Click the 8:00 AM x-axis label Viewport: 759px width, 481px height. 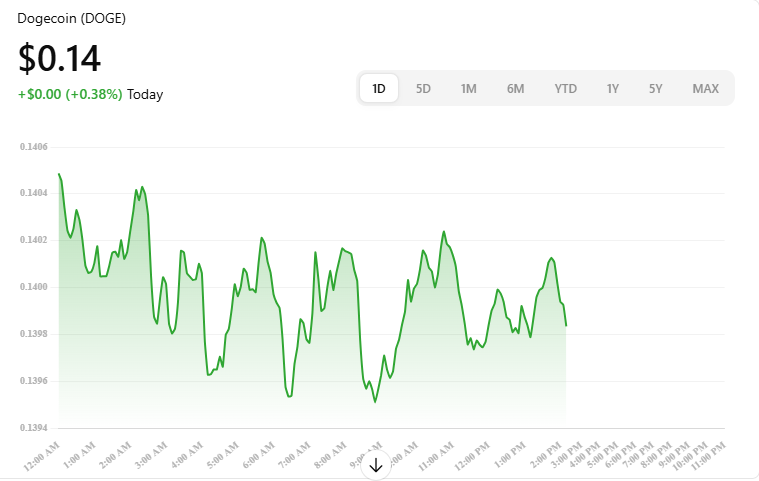point(330,456)
